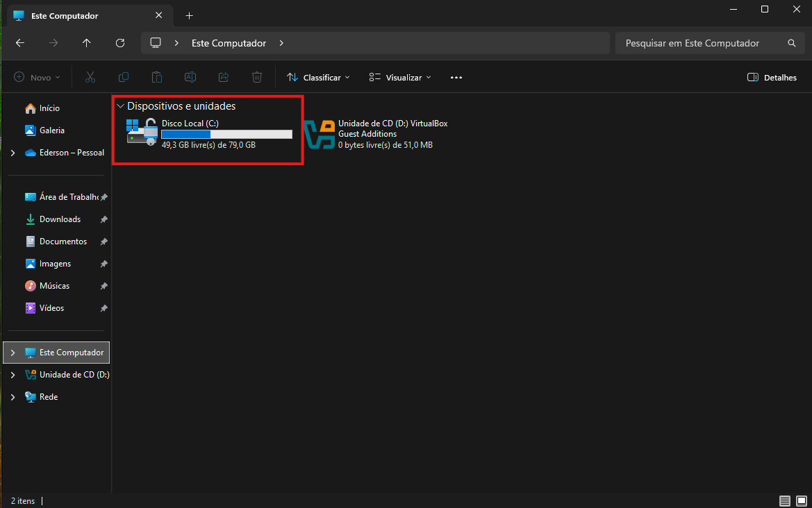The height and width of the screenshot is (508, 812).
Task: Open the Novo dropdown menu
Action: [37, 77]
